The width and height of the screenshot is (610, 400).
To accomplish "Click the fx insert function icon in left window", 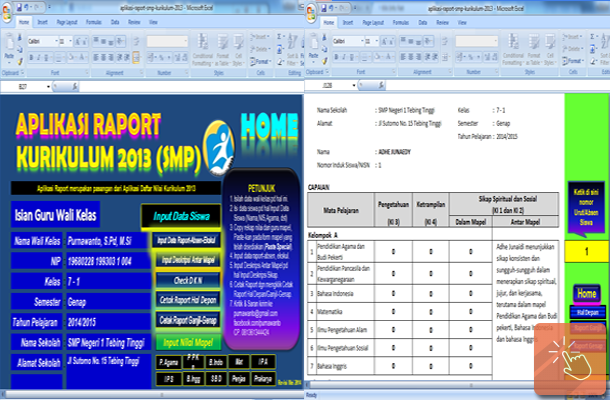I will click(75, 86).
